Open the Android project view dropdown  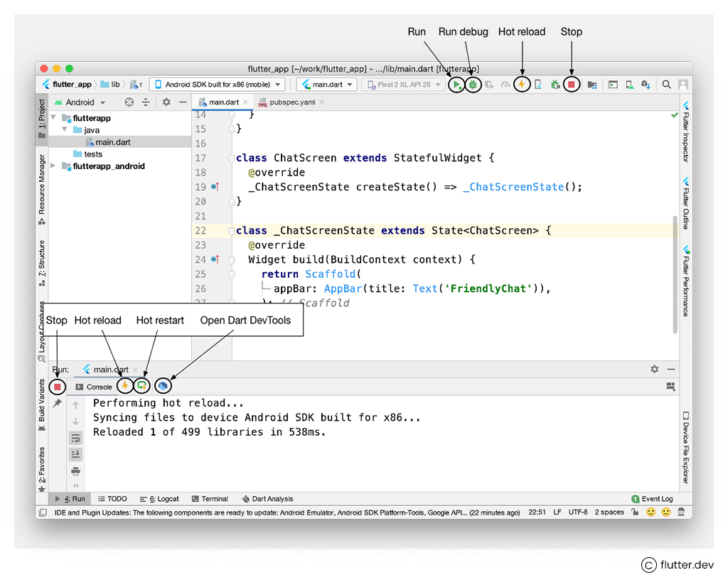[80, 102]
